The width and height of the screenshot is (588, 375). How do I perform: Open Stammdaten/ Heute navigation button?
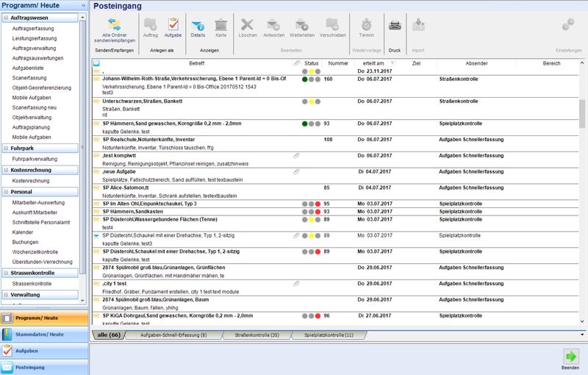pos(44,335)
